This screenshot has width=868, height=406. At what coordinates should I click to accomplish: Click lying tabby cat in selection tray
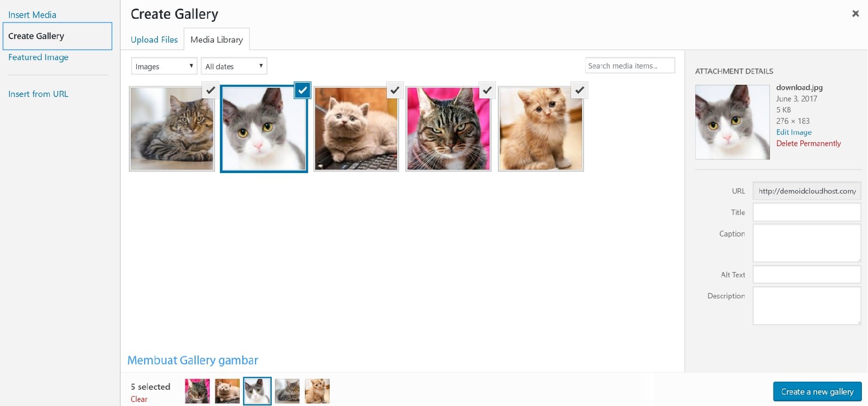(x=287, y=391)
